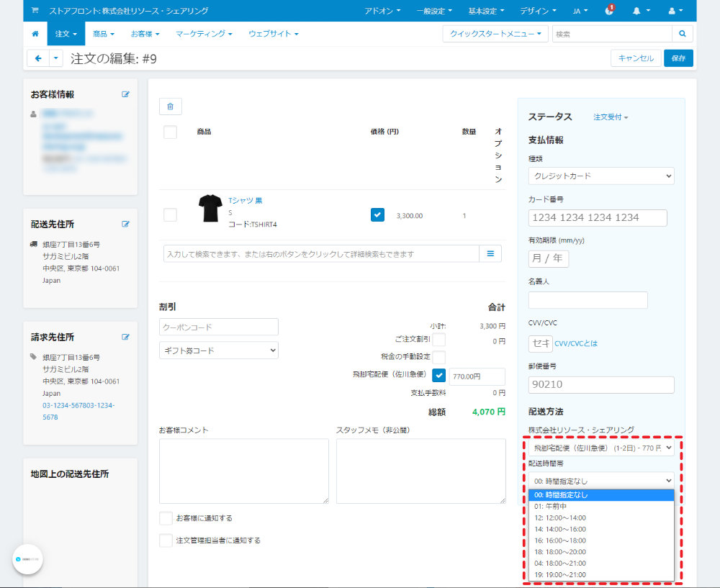Image resolution: width=720 pixels, height=588 pixels.
Task: Enable お客様に通知する checkbox
Action: point(166,518)
